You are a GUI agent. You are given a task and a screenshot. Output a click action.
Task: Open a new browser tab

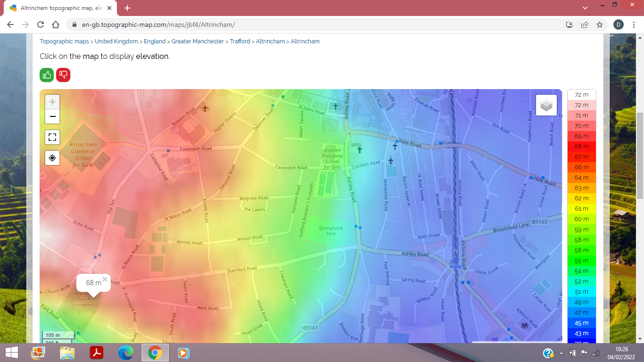(x=127, y=8)
